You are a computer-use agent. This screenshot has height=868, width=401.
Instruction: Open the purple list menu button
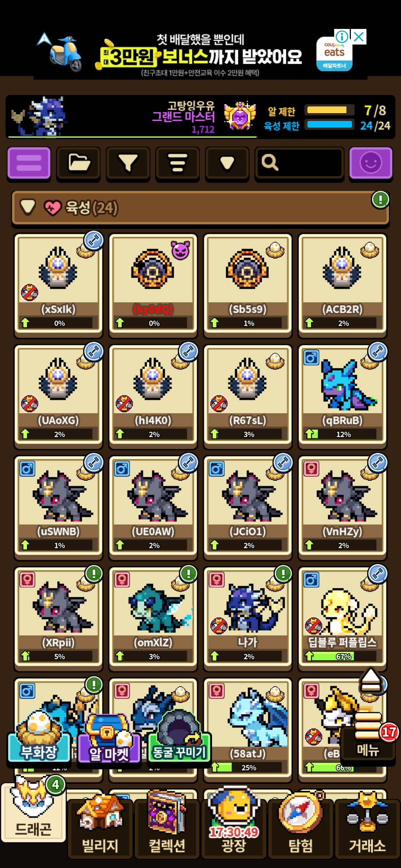pyautogui.click(x=29, y=163)
